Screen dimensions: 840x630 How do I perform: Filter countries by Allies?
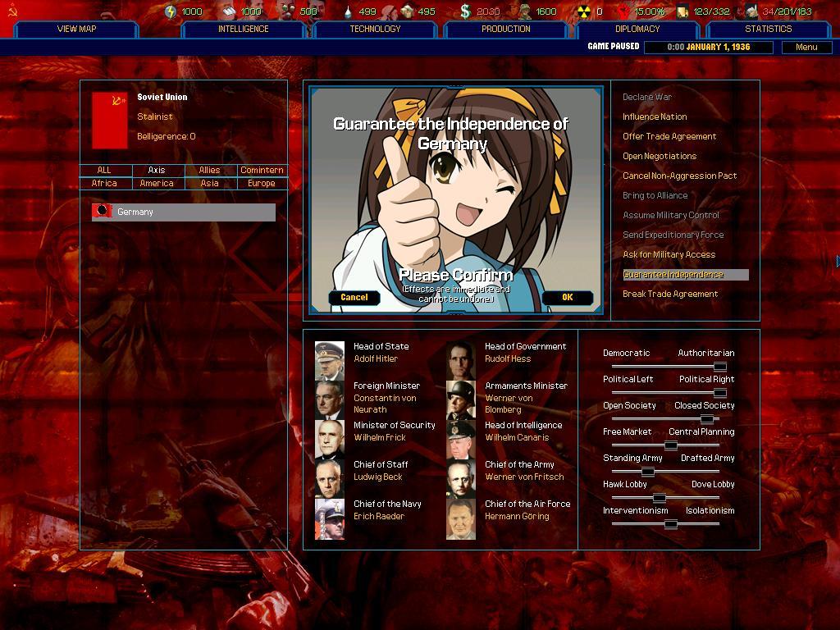(x=209, y=170)
